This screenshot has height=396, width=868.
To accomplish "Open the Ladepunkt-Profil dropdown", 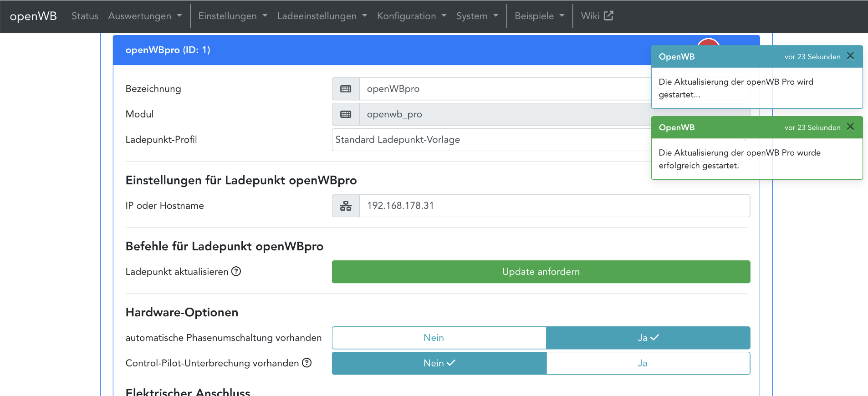I will 492,140.
